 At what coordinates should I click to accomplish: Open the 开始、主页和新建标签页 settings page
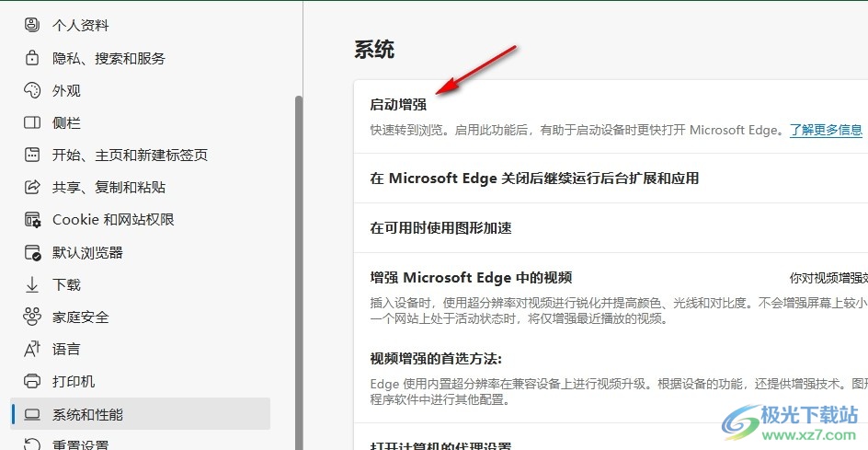click(x=130, y=155)
